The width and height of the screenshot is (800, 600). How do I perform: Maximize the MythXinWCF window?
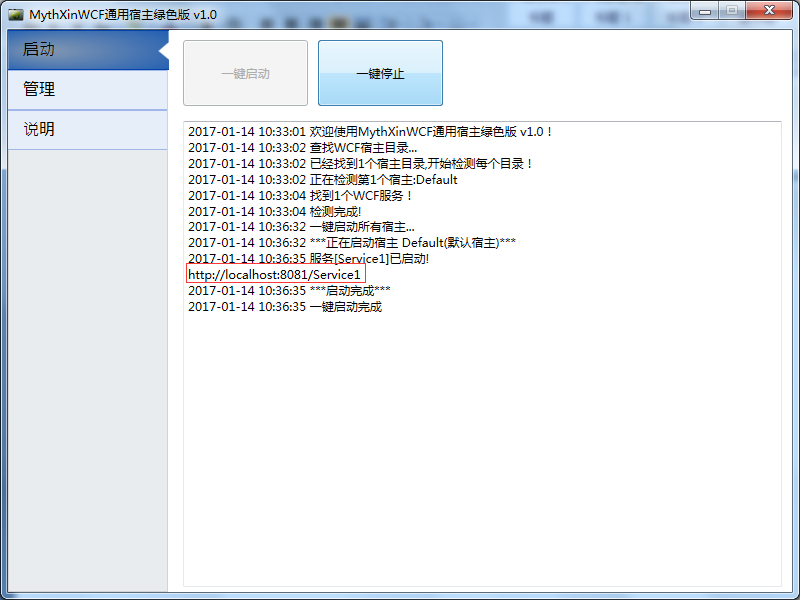click(x=732, y=11)
